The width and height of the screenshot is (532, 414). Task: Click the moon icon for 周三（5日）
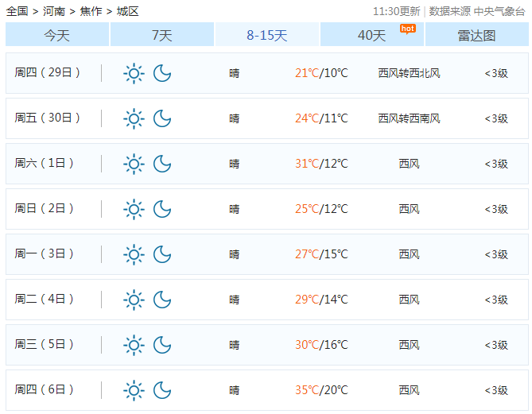click(162, 345)
